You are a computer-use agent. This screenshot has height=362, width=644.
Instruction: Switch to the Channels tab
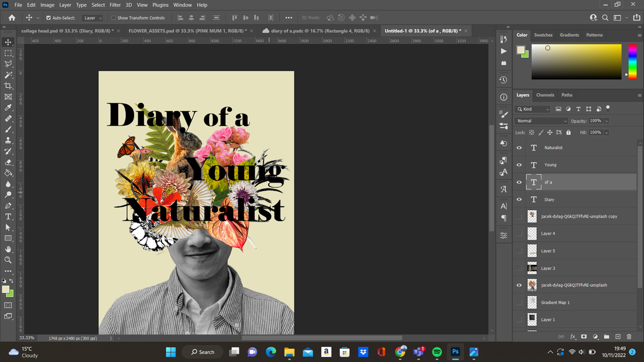(545, 95)
